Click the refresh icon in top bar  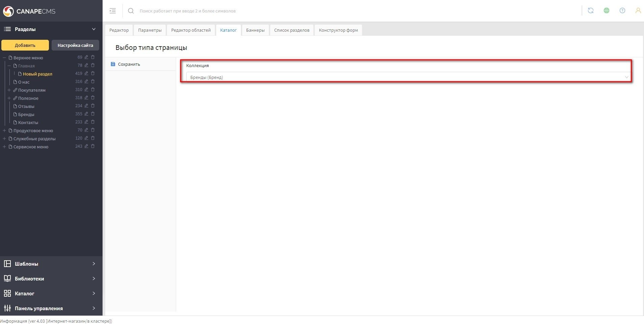(x=590, y=11)
